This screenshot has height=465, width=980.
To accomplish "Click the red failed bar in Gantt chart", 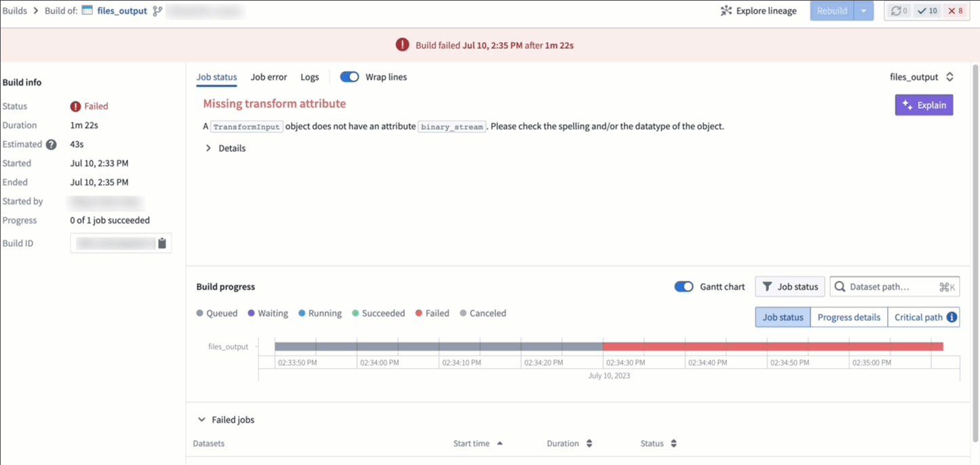I will pyautogui.click(x=773, y=347).
